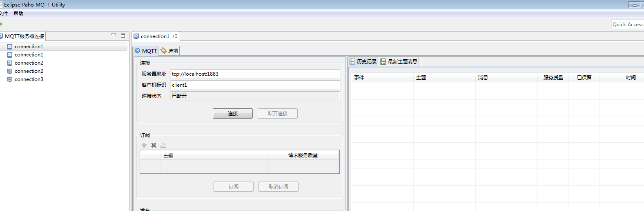Click the 服务器地址 label
This screenshot has height=211, width=644.
click(x=154, y=74)
